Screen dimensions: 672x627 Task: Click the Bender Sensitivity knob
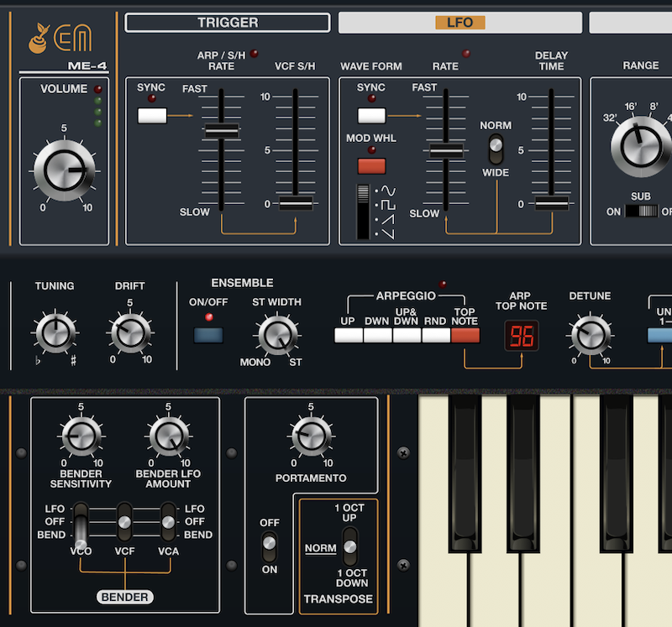(x=81, y=437)
